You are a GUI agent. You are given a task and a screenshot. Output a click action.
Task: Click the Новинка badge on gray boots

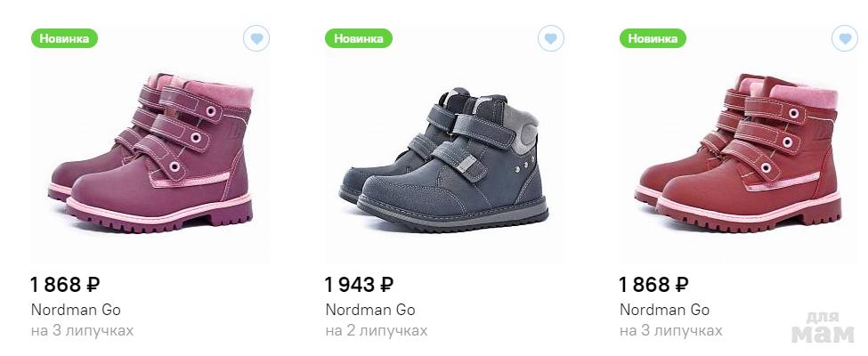point(359,38)
